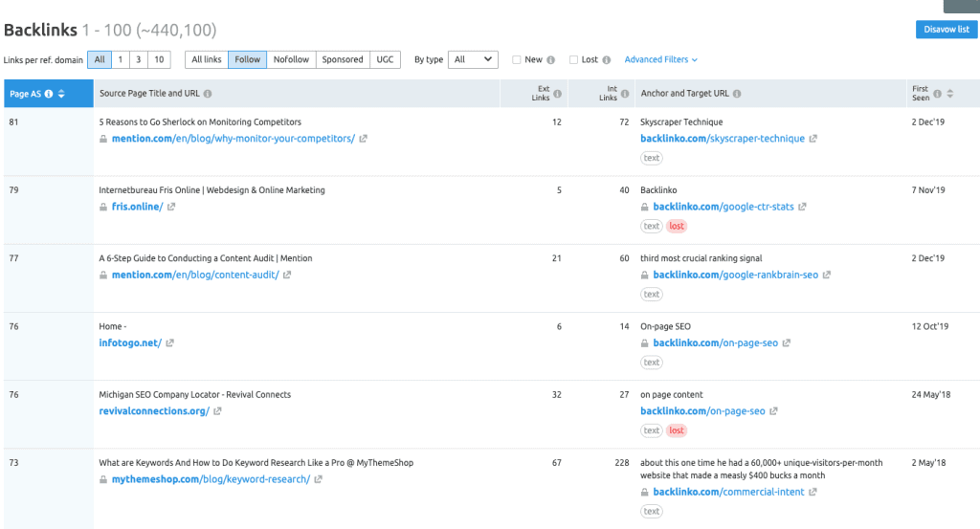
Task: Select the Follow filter tab
Action: coord(248,59)
